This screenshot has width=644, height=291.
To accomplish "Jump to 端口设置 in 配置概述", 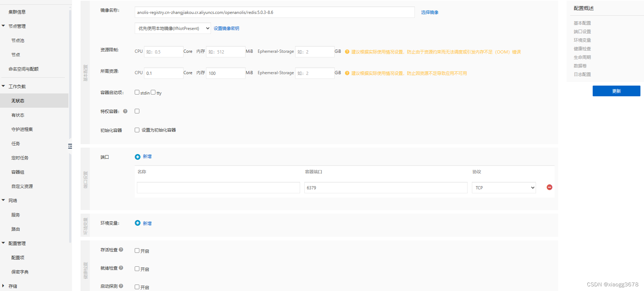I will pos(582,31).
